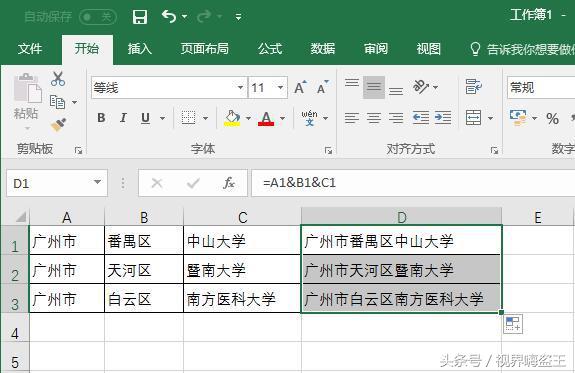Click the Merge & Center icon
The height and width of the screenshot is (373, 575).
pyautogui.click(x=473, y=118)
